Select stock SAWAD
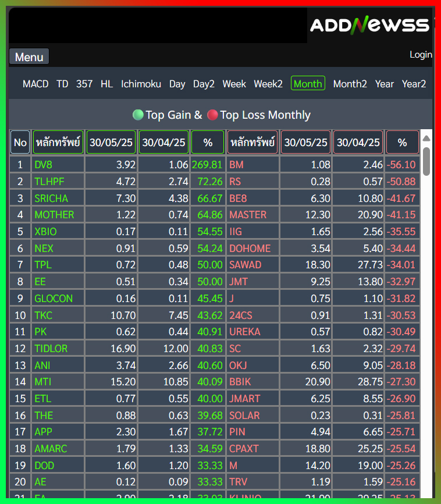Screen dimensions: 441x504 pos(246,265)
